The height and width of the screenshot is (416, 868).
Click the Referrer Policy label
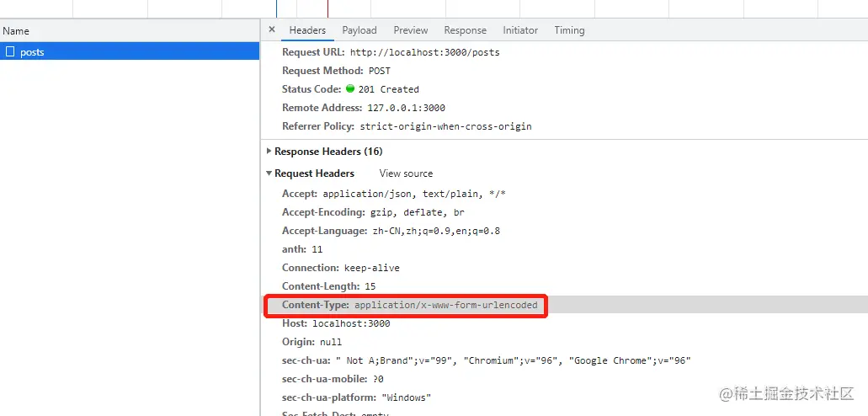(318, 125)
